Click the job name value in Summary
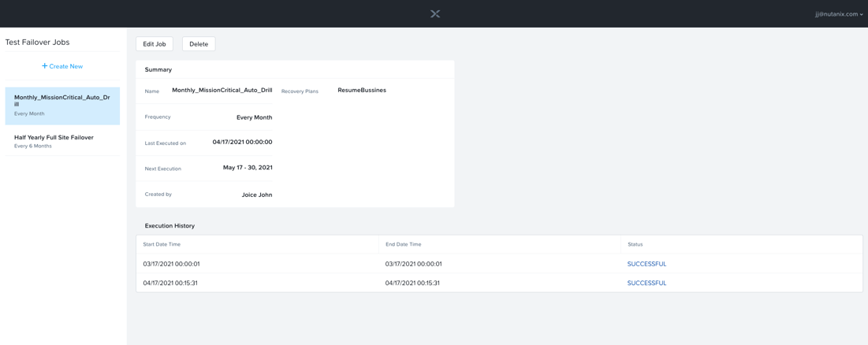Viewport: 868px width, 345px height. coord(222,91)
